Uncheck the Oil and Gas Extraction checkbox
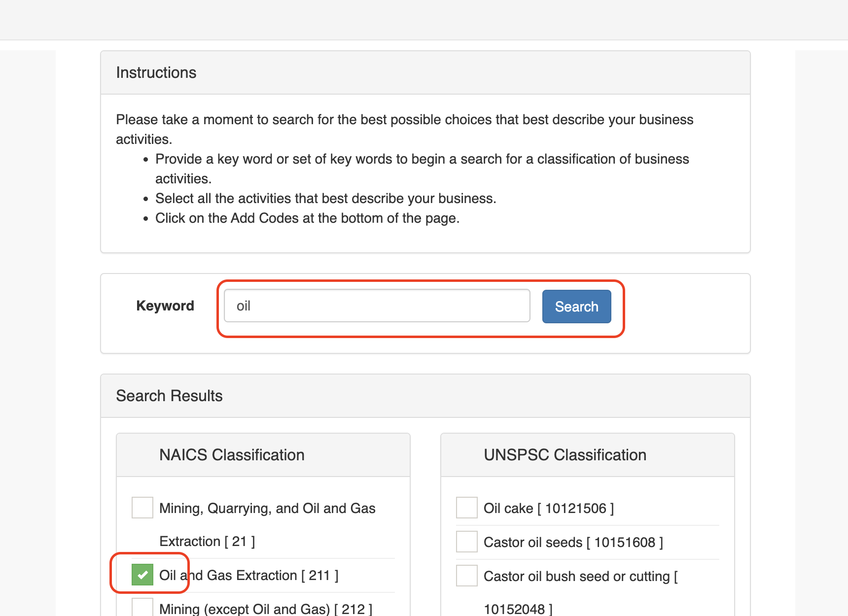848x616 pixels. click(x=142, y=575)
